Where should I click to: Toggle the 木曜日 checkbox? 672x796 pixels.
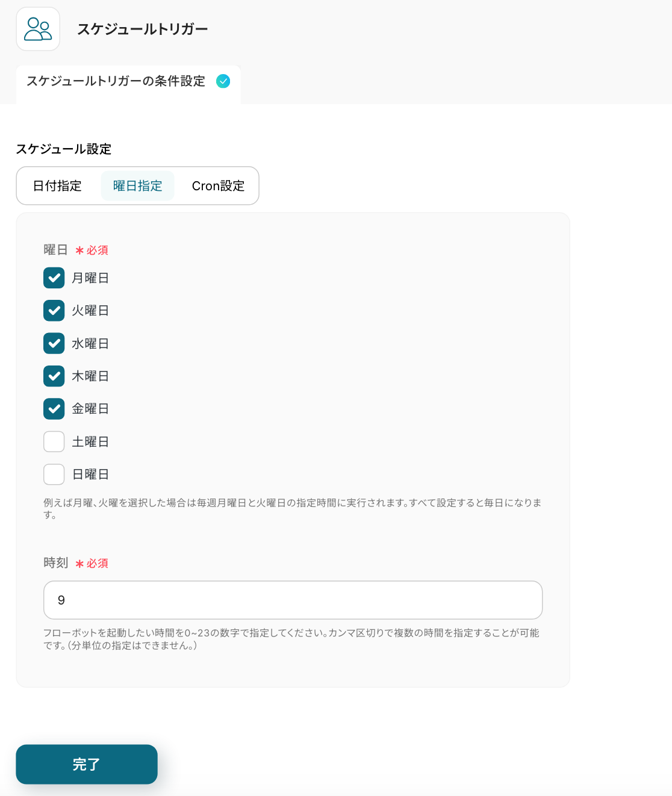pyautogui.click(x=54, y=376)
